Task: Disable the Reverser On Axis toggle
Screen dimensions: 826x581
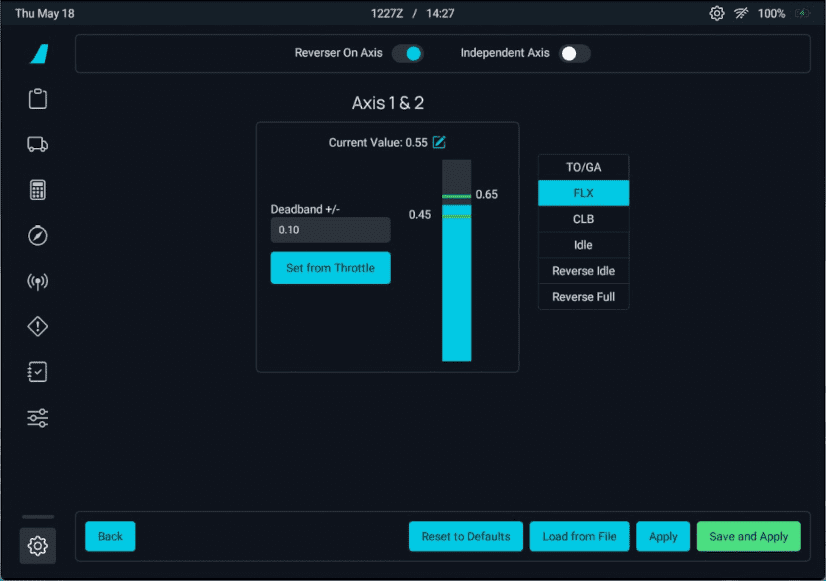Action: (407, 53)
